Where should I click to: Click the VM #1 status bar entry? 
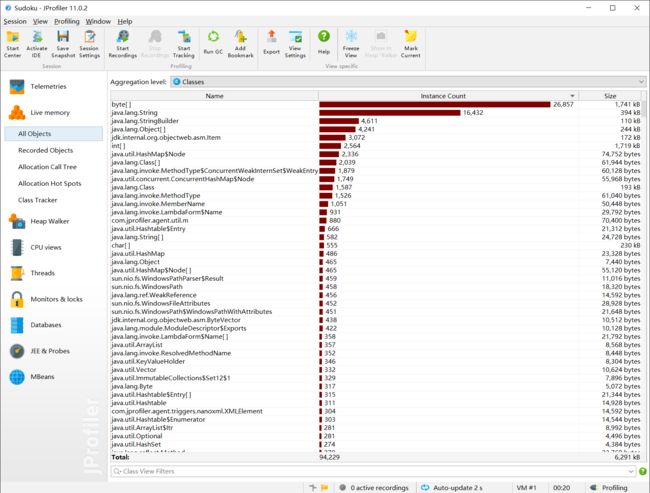coord(526,488)
